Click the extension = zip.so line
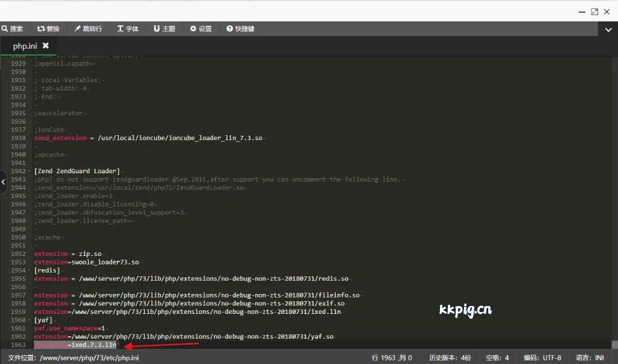 (68, 254)
